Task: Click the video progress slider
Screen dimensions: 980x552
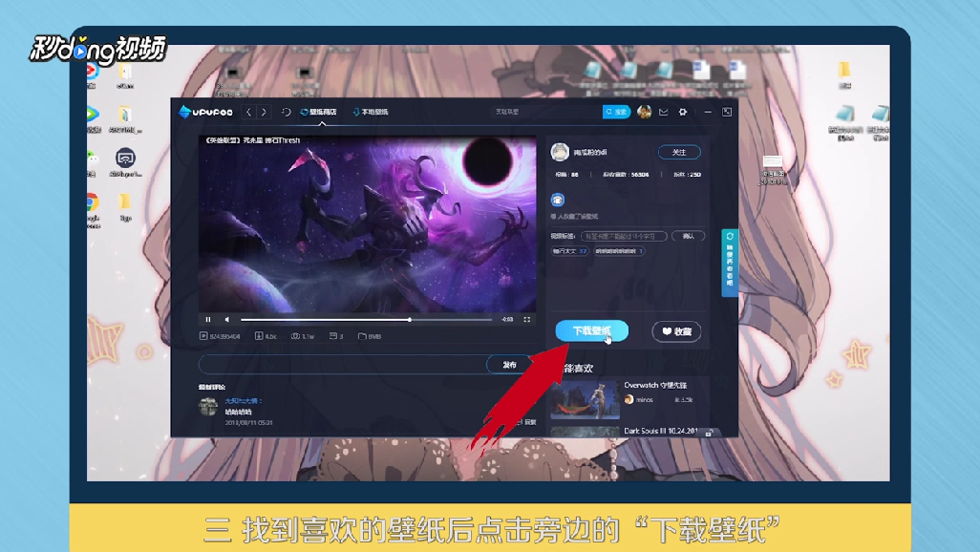Action: [x=366, y=319]
